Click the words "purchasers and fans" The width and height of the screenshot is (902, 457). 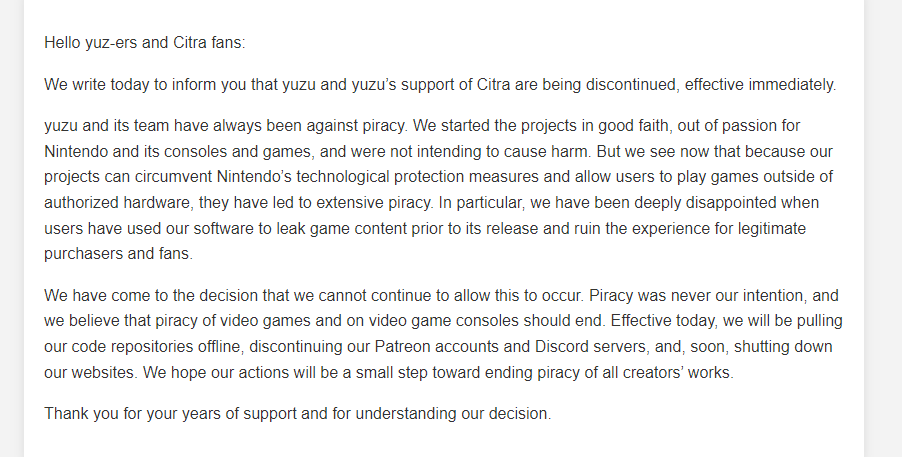point(118,254)
